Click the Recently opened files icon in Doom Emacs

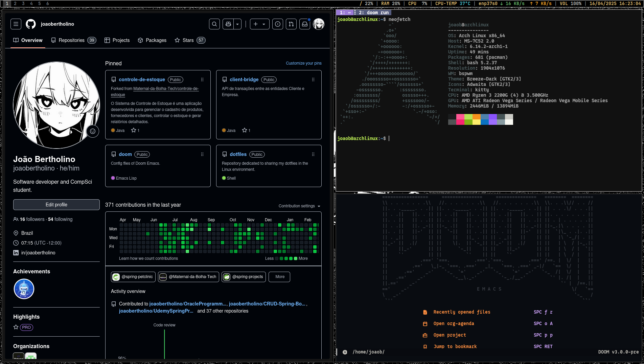(425, 312)
